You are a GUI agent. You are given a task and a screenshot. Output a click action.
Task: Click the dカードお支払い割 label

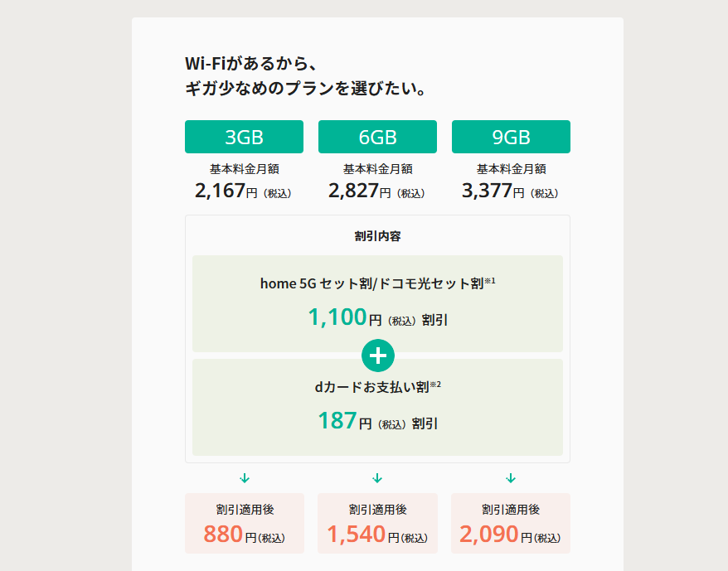point(371,387)
